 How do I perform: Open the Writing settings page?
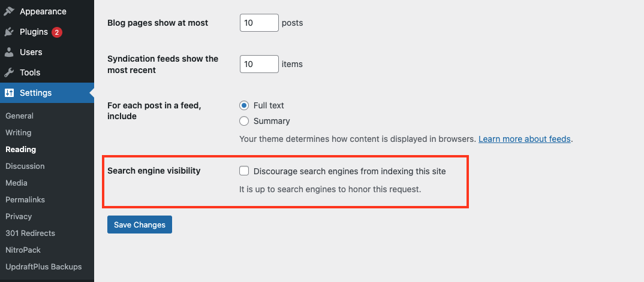tap(18, 133)
